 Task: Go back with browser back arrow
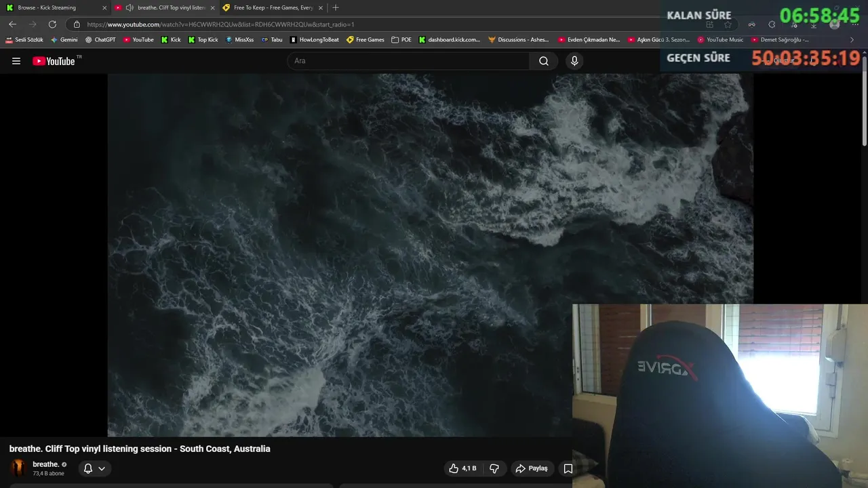(x=12, y=24)
